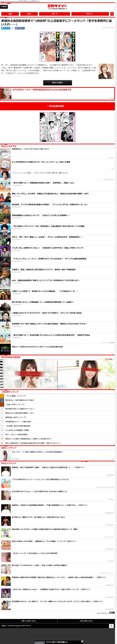Open the 松坂桃李ドラマ"爆死" article
117x644 pixels.
click(x=49, y=323)
